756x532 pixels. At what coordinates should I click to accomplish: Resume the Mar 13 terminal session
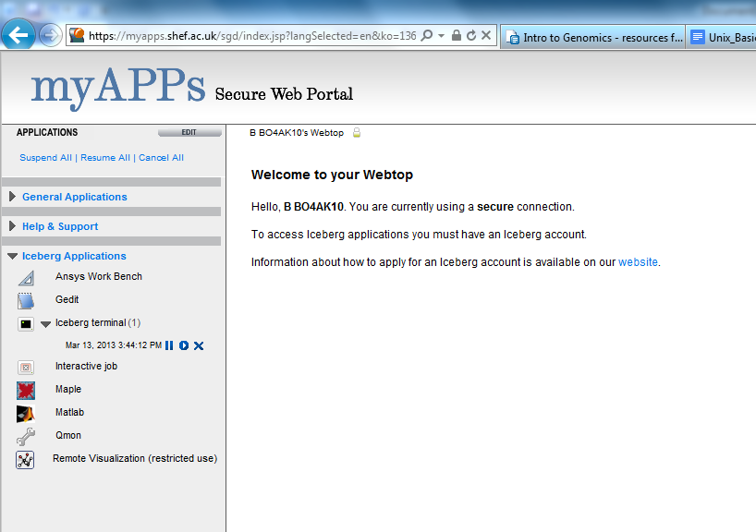point(184,345)
